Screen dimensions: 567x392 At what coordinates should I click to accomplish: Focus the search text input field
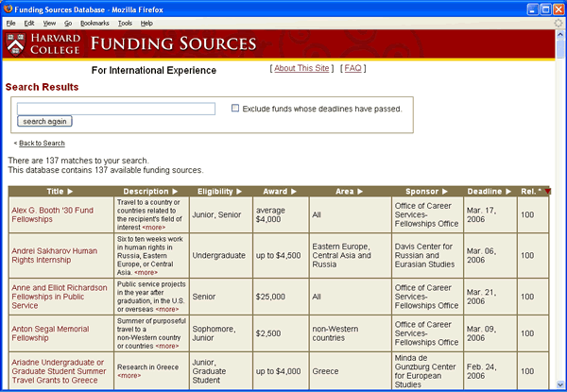tap(116, 109)
